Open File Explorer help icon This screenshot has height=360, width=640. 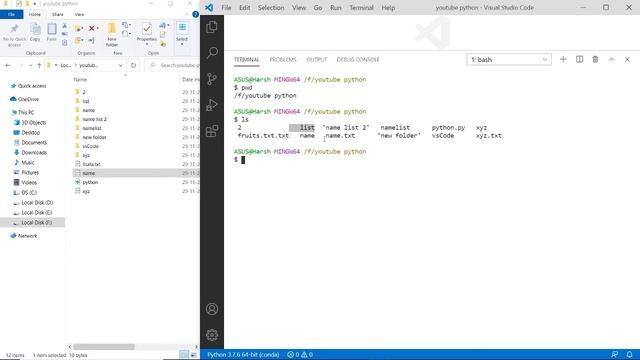click(x=196, y=14)
